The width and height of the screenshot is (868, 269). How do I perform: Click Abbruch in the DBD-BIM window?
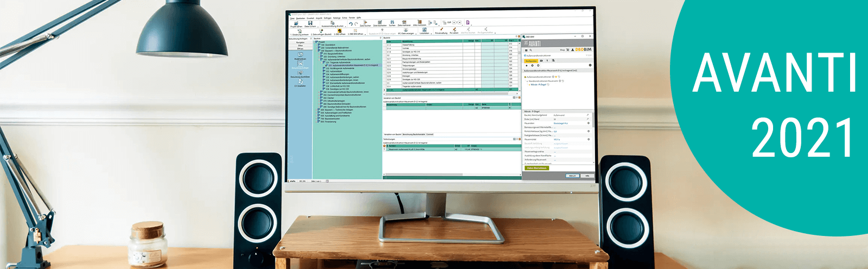[x=572, y=176]
